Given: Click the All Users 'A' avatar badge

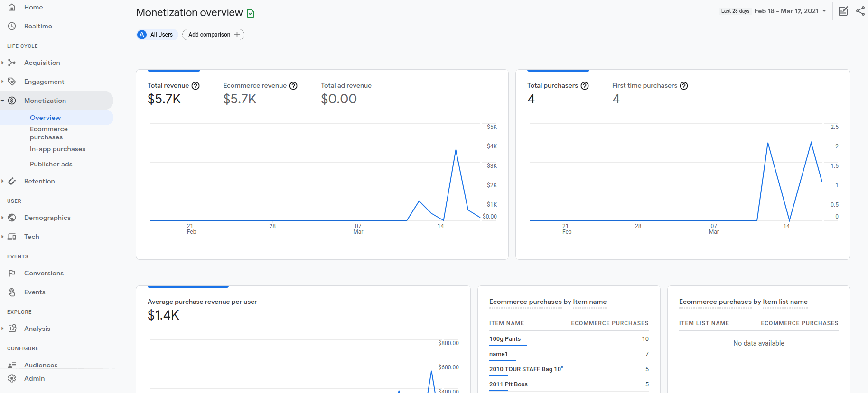Looking at the screenshot, I should (x=142, y=35).
